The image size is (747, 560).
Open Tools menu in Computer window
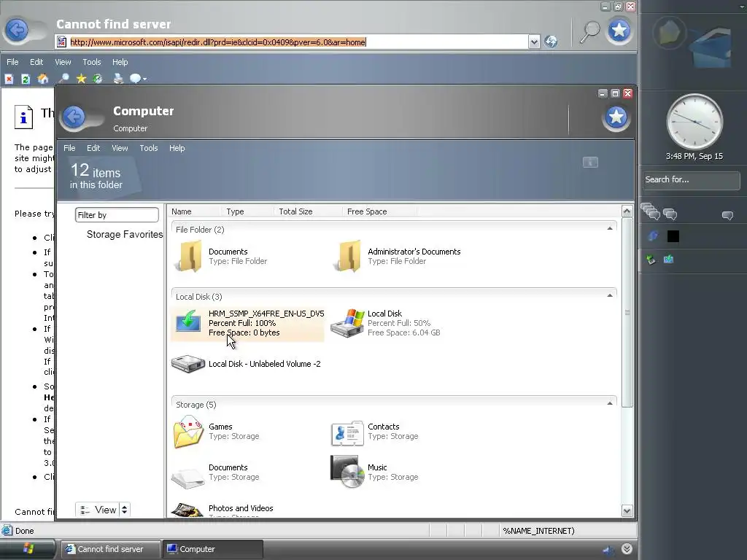pos(149,148)
